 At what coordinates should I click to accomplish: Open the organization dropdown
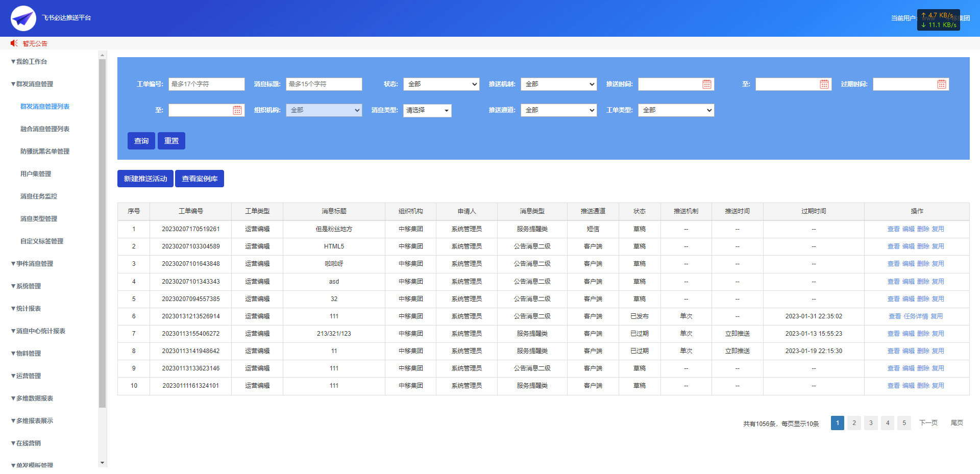(324, 110)
